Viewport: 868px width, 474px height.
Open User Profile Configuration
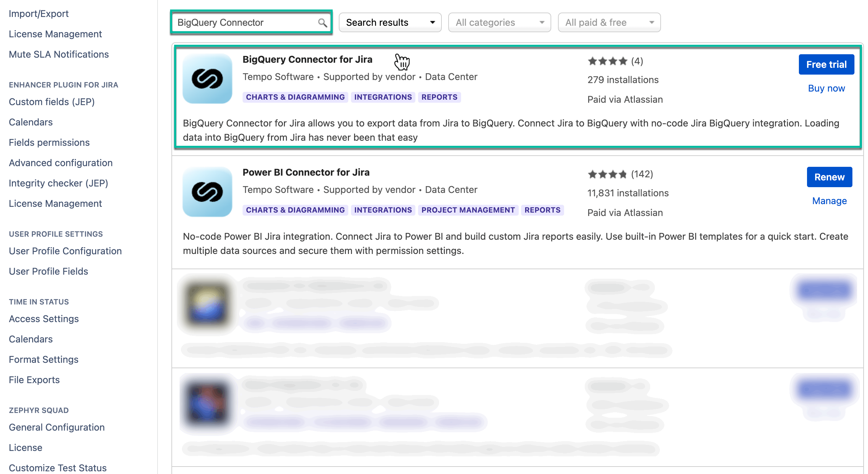tap(65, 251)
